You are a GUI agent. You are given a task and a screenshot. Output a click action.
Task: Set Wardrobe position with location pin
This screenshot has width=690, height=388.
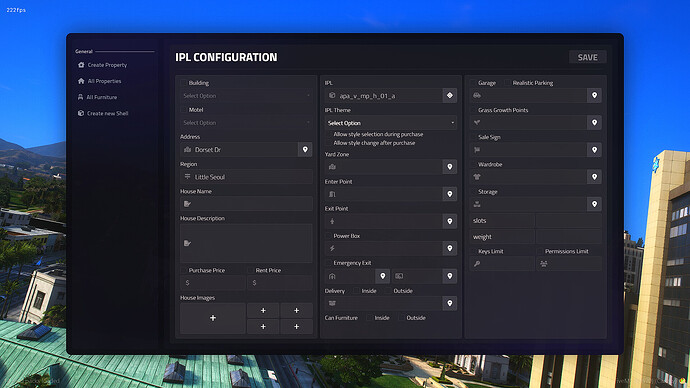595,177
